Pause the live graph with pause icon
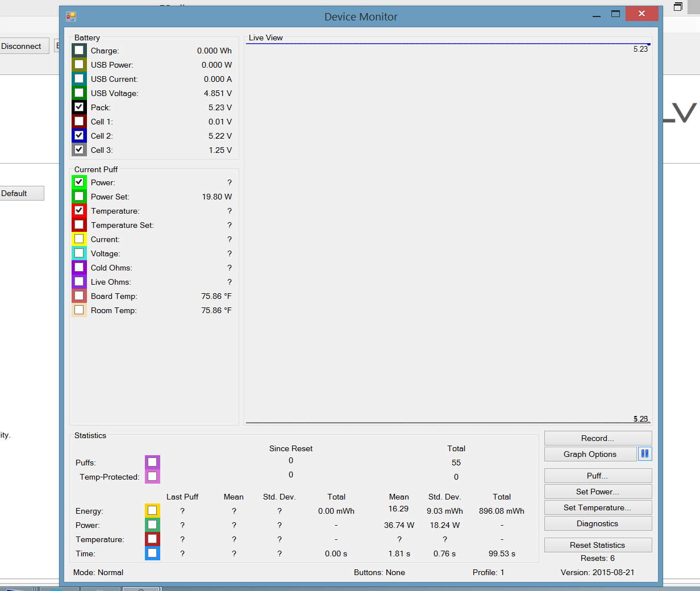Image resolution: width=700 pixels, height=591 pixels. [645, 454]
